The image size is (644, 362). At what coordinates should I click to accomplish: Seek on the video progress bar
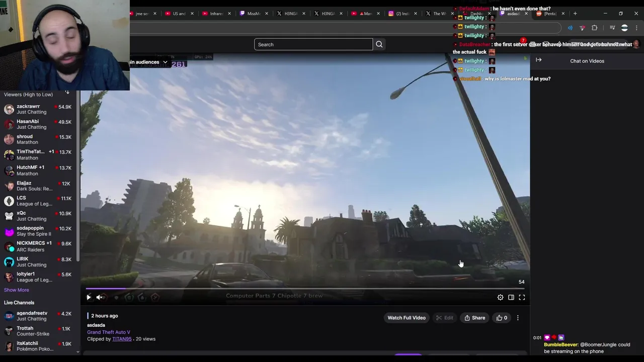point(305,289)
